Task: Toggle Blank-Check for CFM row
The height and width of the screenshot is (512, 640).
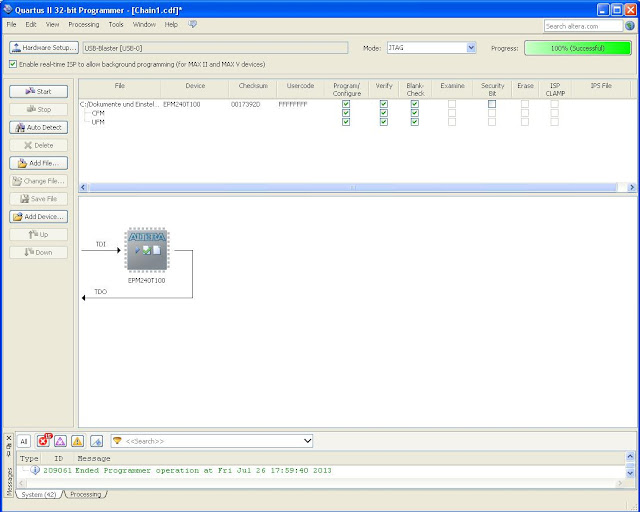Action: pyautogui.click(x=415, y=113)
